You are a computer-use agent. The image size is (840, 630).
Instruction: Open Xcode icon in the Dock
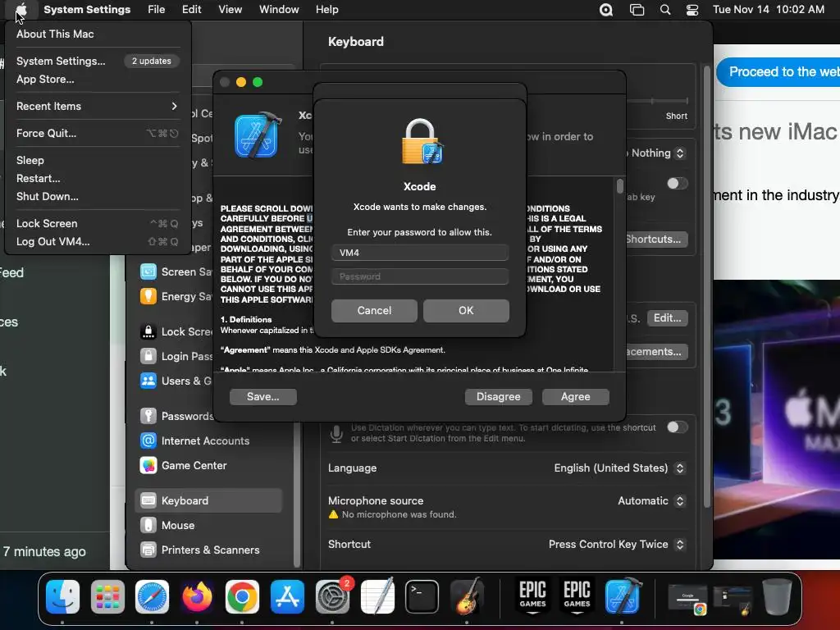[x=623, y=596]
